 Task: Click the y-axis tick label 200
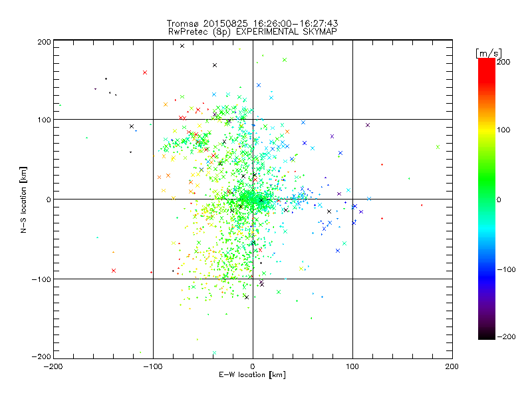click(x=44, y=42)
